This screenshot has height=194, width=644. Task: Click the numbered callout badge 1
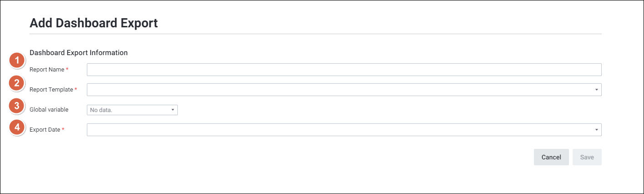(17, 60)
